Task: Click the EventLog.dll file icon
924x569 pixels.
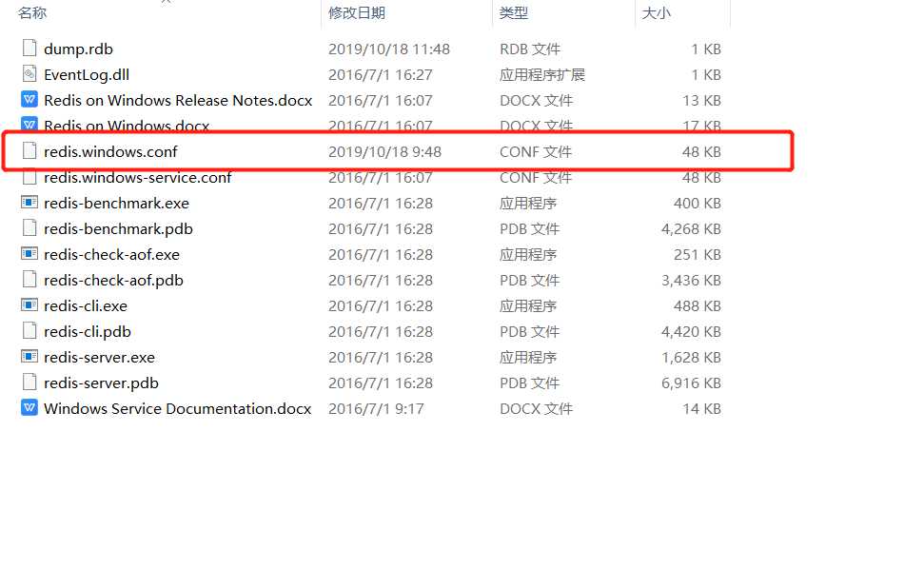Action: (x=29, y=74)
